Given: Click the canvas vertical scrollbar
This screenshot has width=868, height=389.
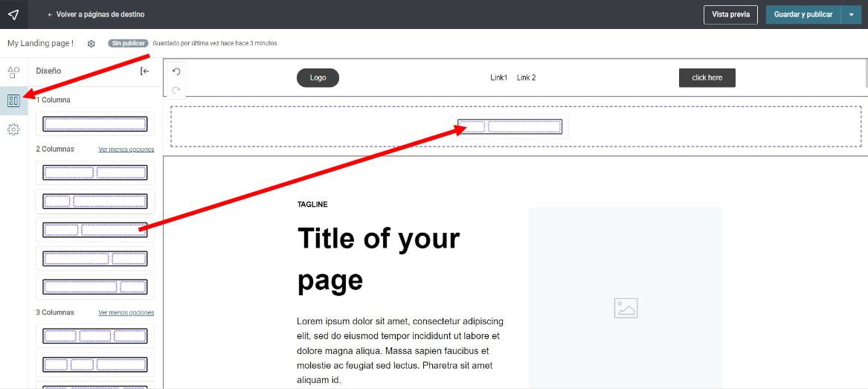Looking at the screenshot, I should (866, 74).
